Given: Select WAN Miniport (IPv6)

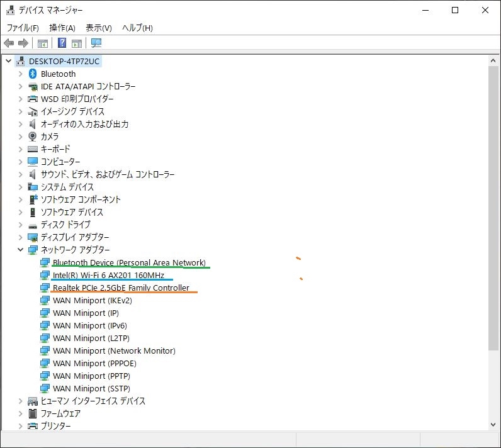Looking at the screenshot, I should point(90,326).
